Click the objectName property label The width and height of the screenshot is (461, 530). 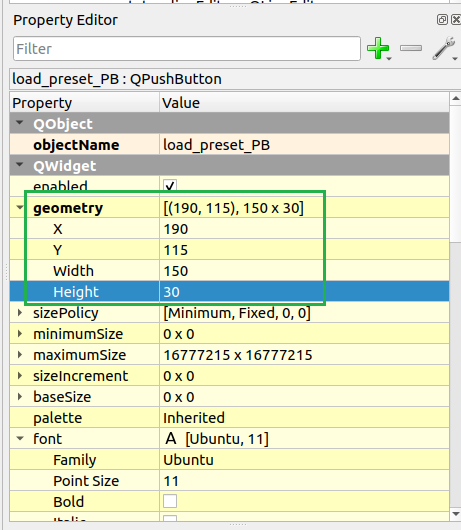click(x=76, y=145)
